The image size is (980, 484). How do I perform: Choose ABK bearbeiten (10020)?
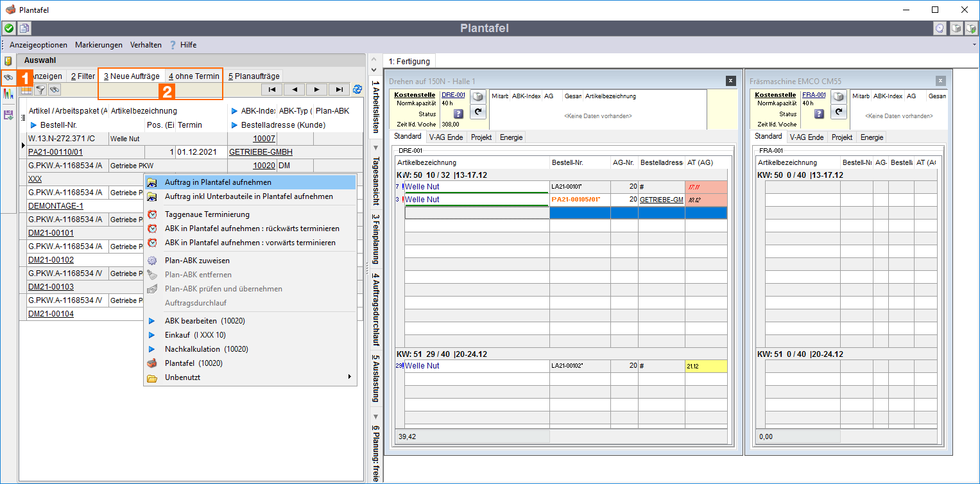pos(250,321)
